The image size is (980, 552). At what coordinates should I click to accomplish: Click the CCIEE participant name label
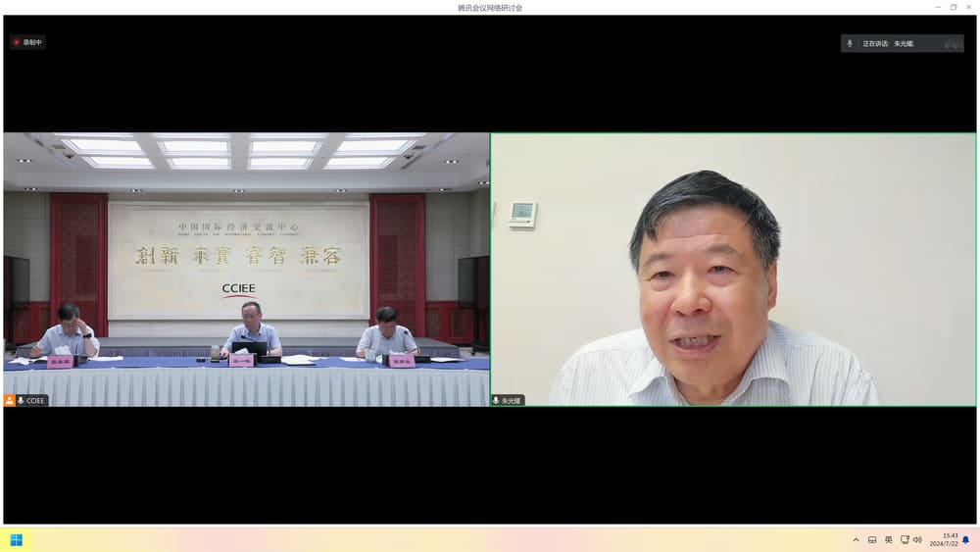click(x=36, y=400)
